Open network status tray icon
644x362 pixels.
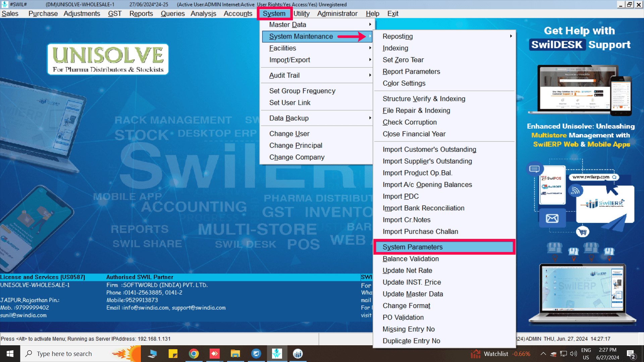pos(563,354)
